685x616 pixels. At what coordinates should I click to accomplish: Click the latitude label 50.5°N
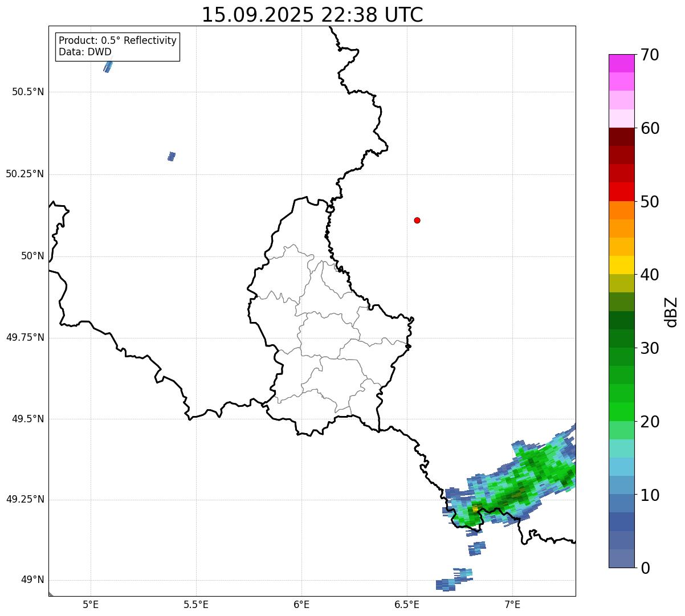click(x=28, y=92)
